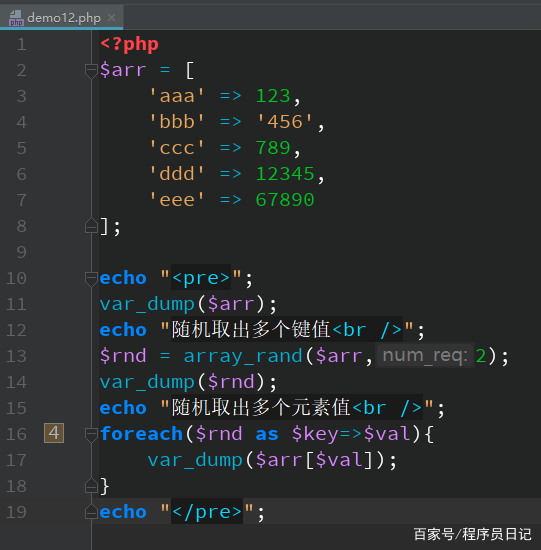Click var_dump($arr[$val]) on line 17

click(268, 460)
